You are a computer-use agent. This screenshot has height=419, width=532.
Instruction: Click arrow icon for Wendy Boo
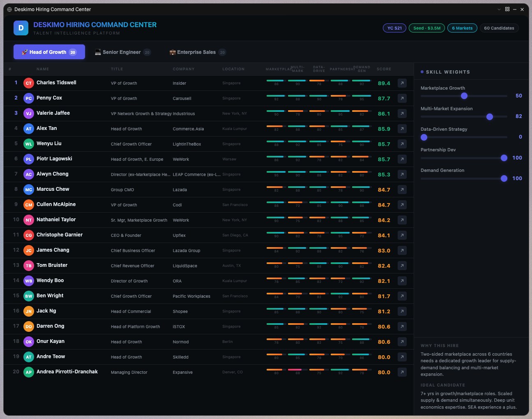[402, 281]
